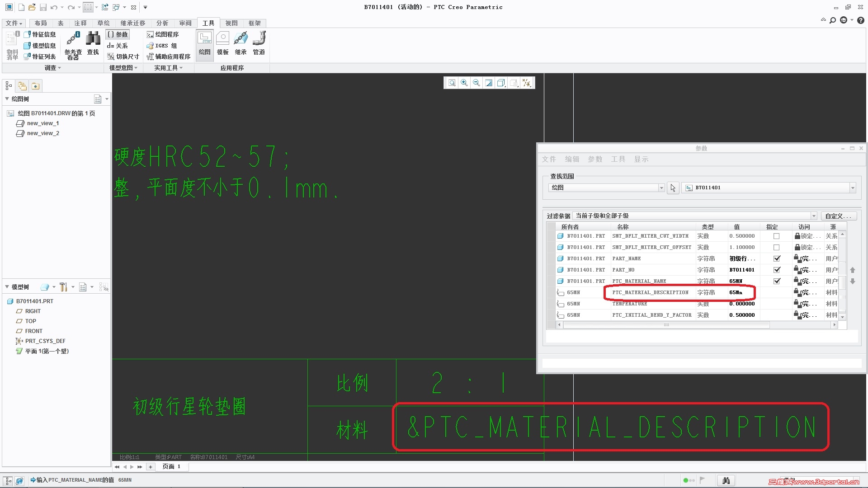Click the regenerate model icon in quick toolbar
The height and width of the screenshot is (488, 868).
tap(105, 7)
